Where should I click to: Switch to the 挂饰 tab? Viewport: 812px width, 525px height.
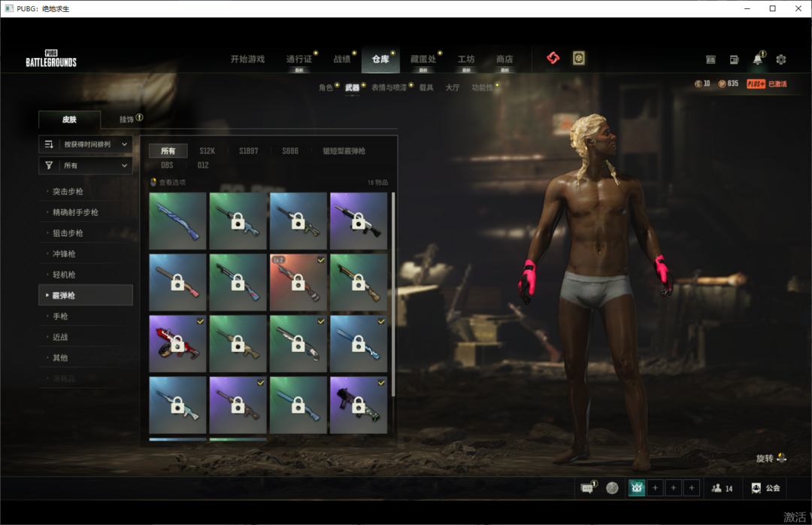click(126, 119)
